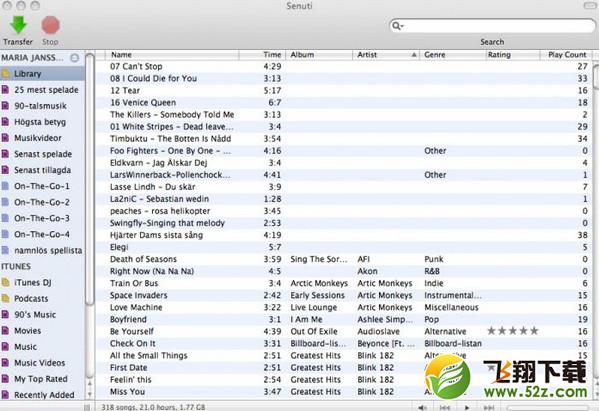Viewport: 599px width, 411px height.
Task: Click the five-star rating of Be Yourself
Action: pos(513,331)
